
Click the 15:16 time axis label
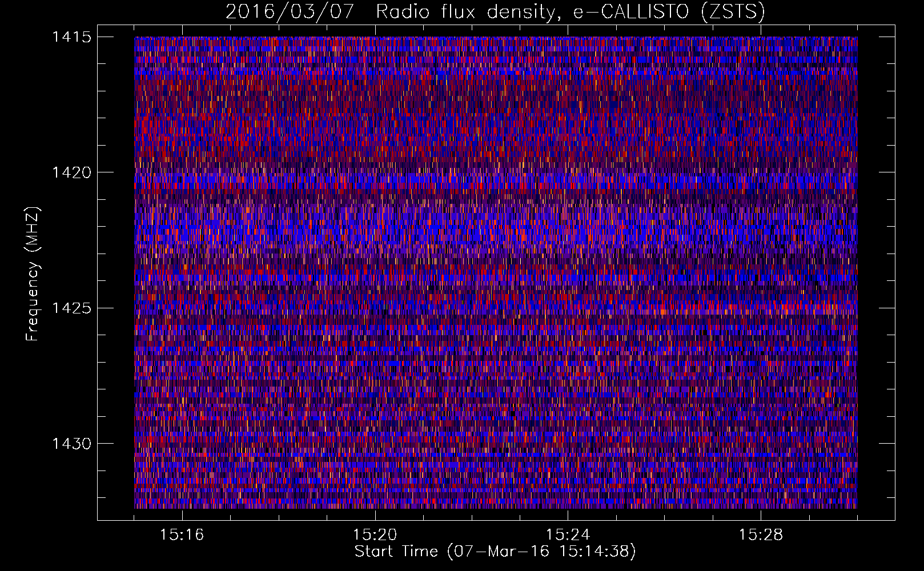tap(182, 535)
